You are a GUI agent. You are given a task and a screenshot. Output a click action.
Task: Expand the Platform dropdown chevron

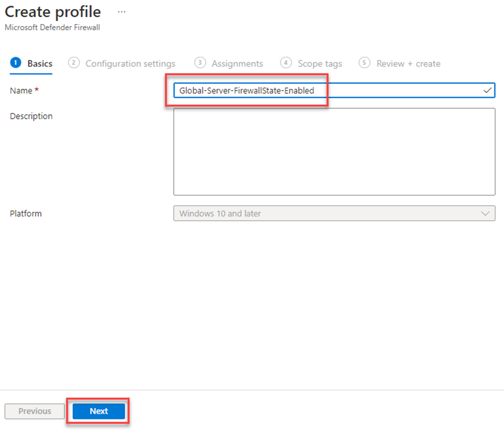pos(485,214)
